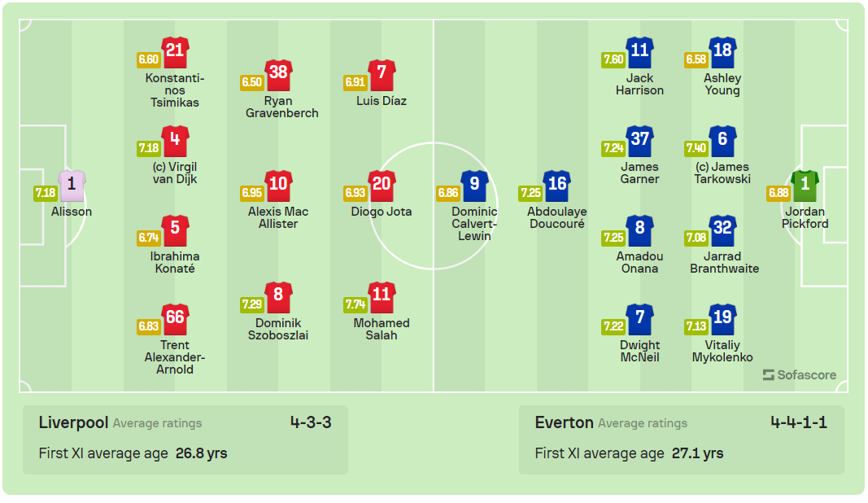Select Ashley Young's number 18 shirt
This screenshot has height=503, width=868.
tap(722, 52)
